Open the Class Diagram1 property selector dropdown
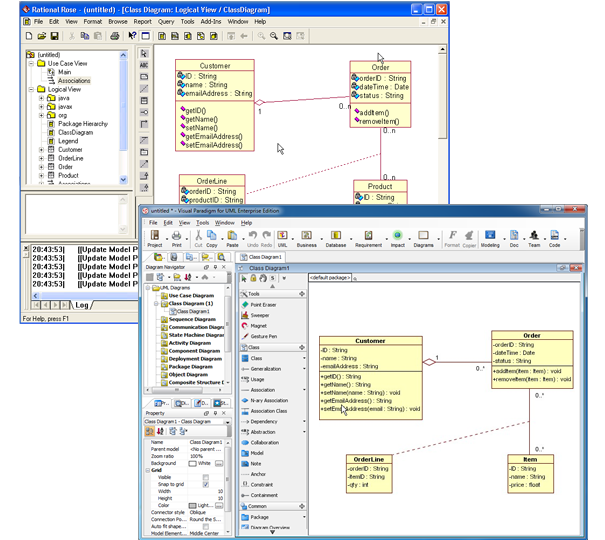The width and height of the screenshot is (605, 540). pyautogui.click(x=227, y=422)
